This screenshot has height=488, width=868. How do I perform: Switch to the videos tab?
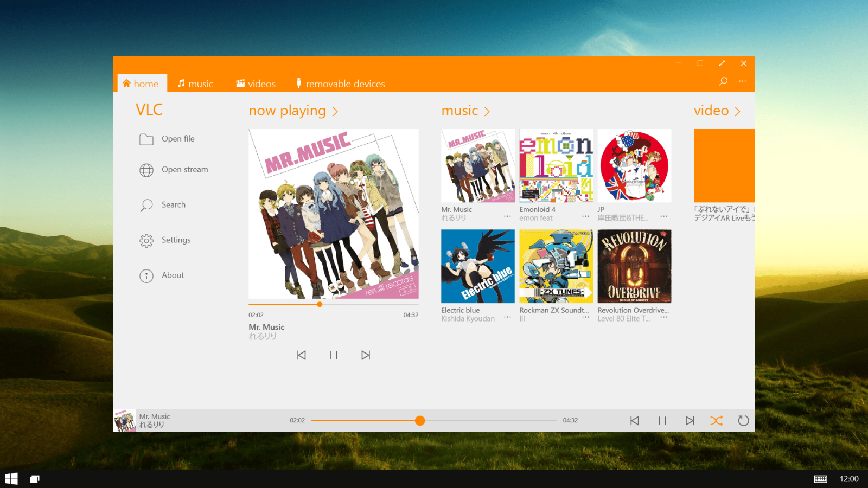tap(256, 84)
